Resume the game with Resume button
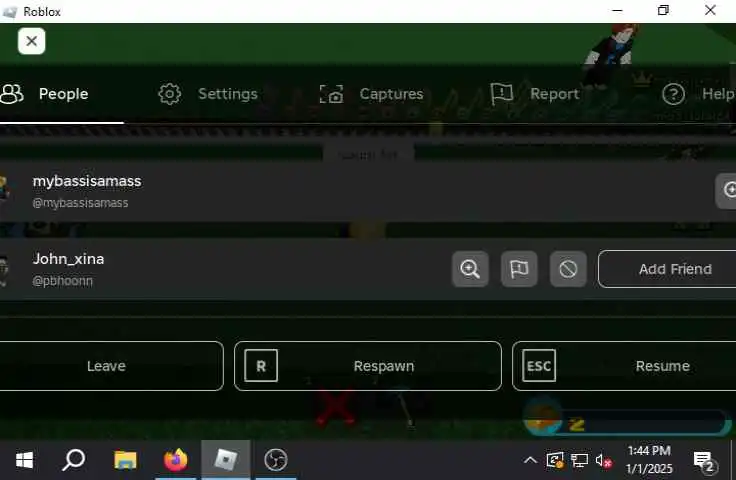The image size is (736, 480). coord(624,366)
